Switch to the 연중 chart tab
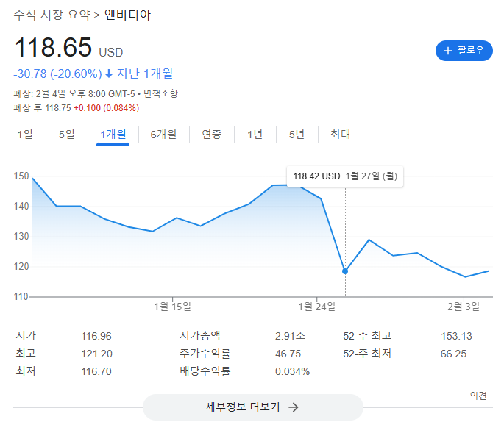Image resolution: width=504 pixels, height=433 pixels. (212, 135)
